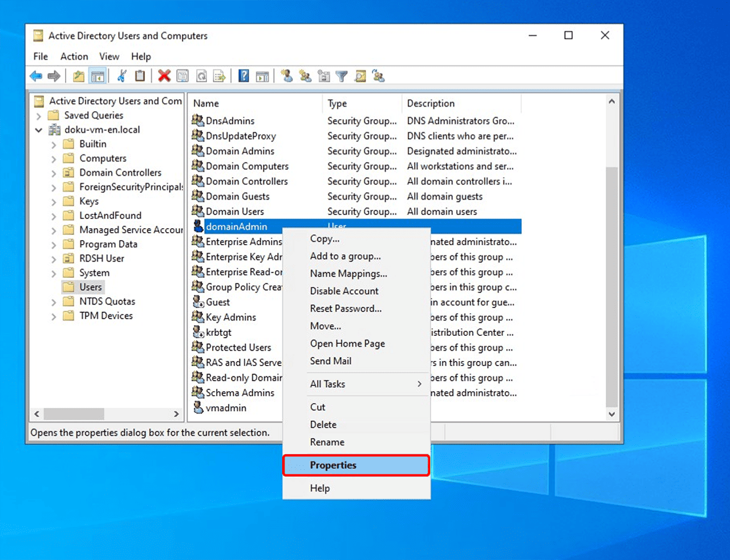Expand the Builtin container node
Screen dimensions: 730x560
54,144
